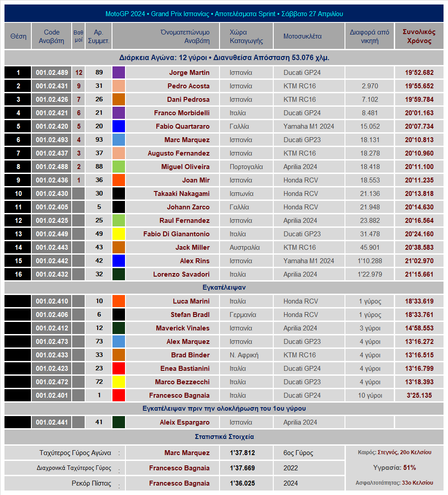Select the light blue swatch next to Marc Marquez in position 6
This screenshot has width=448, height=495.
coord(119,140)
